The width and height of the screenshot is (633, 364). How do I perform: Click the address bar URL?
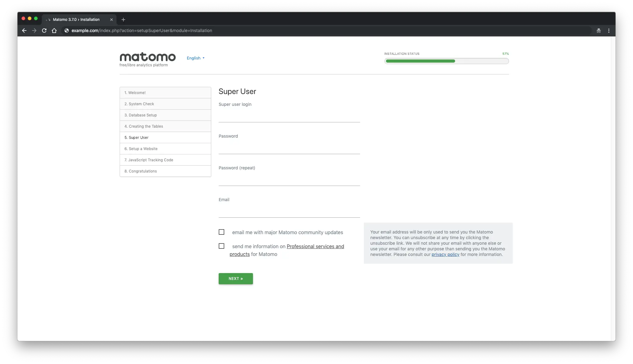(x=142, y=31)
